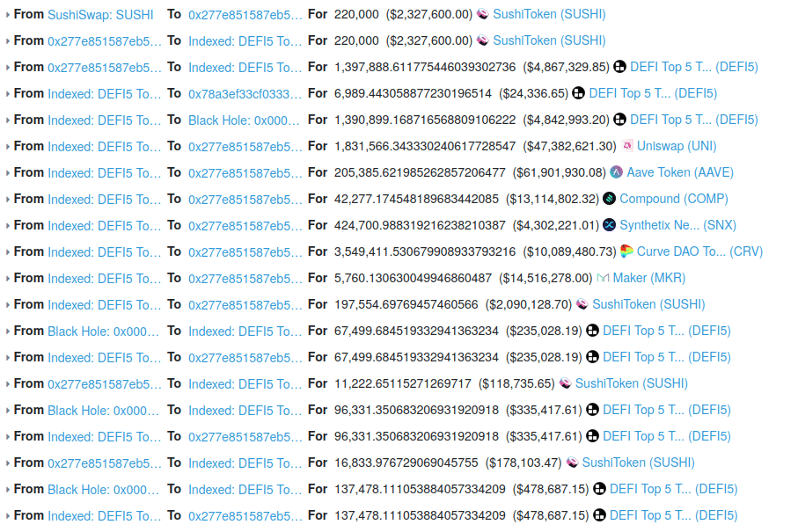Image resolution: width=798 pixels, height=532 pixels.
Task: Select the value ($178,103.47)
Action: coord(523,463)
